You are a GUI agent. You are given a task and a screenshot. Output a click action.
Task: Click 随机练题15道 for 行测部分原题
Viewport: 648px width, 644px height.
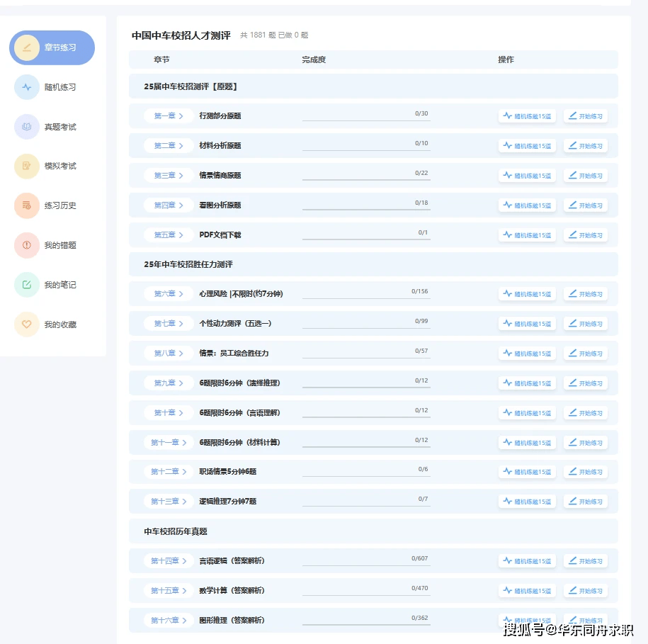[x=527, y=116]
